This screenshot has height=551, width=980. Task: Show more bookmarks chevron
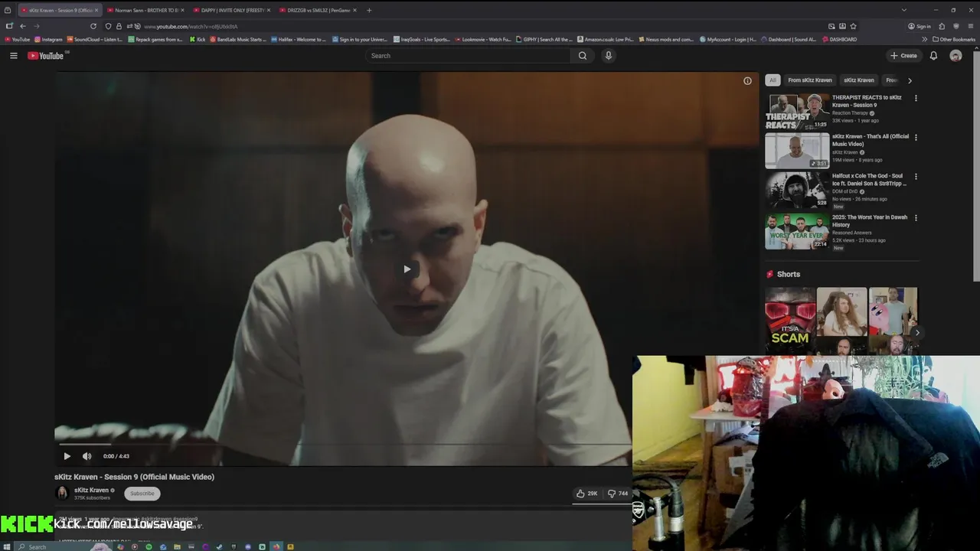924,39
